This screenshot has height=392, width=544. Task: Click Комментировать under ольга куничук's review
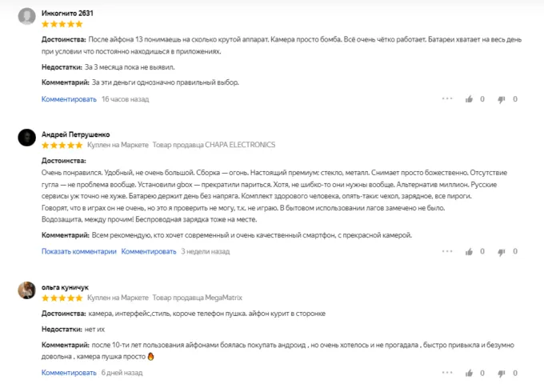[x=69, y=373]
